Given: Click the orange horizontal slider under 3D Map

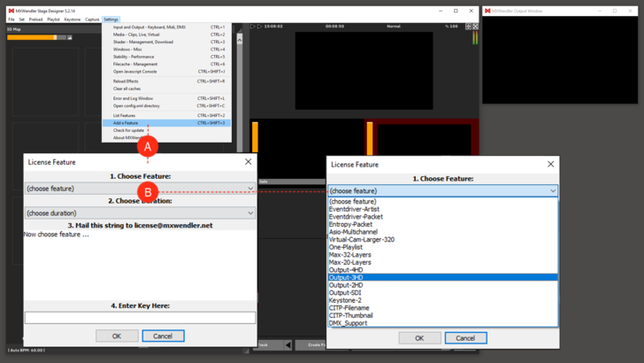Looking at the screenshot, I should pos(36,37).
